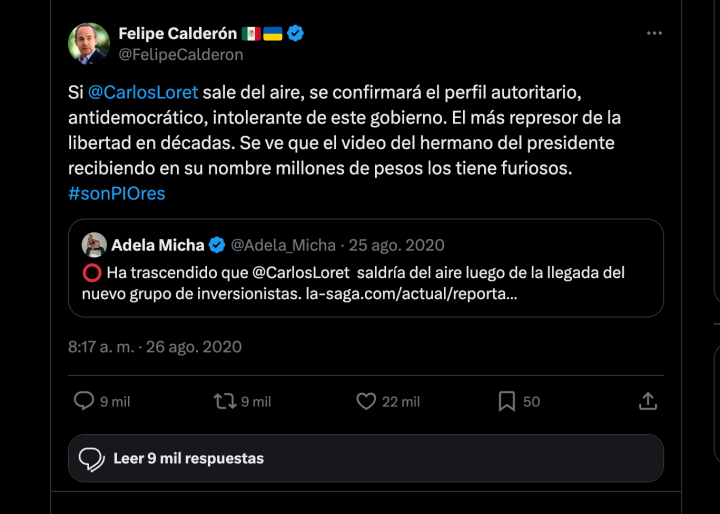Click Adela Micha's verified badge
The width and height of the screenshot is (720, 514).
click(217, 245)
